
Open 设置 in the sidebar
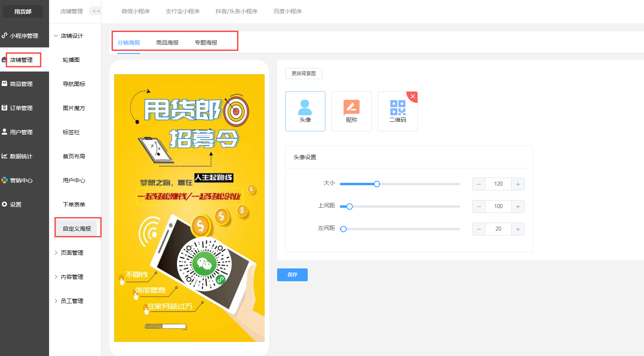tap(24, 205)
